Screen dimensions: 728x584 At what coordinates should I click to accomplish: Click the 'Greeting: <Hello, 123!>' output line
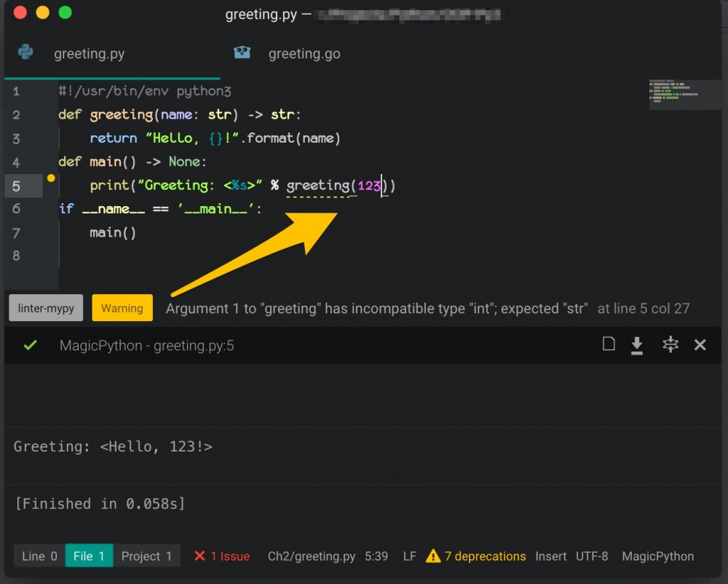113,446
